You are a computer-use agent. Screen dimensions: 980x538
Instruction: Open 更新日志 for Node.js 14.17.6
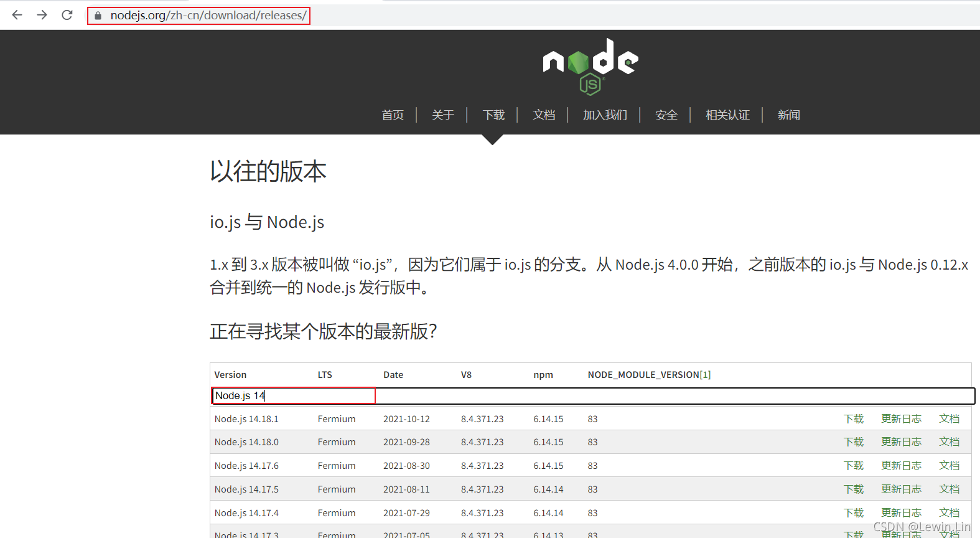coord(901,466)
